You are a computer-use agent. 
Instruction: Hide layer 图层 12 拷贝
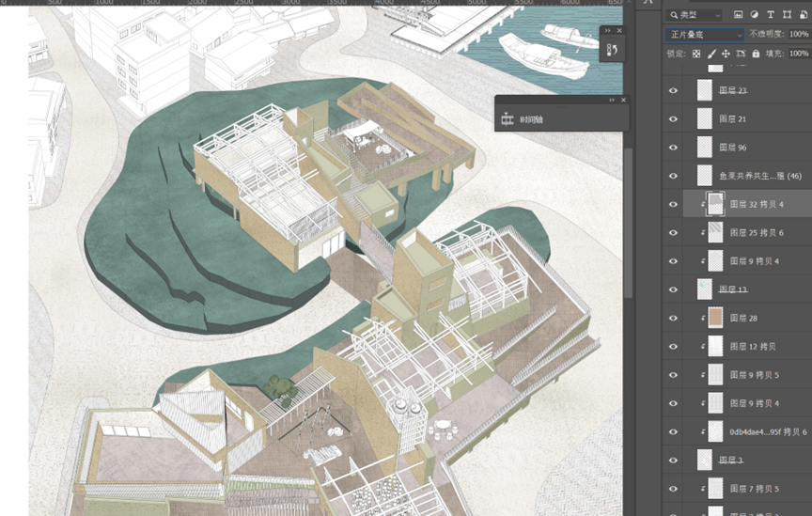click(x=673, y=347)
